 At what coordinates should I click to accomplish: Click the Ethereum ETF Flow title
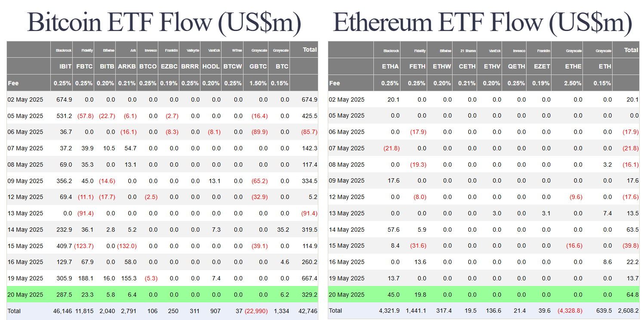pyautogui.click(x=482, y=22)
